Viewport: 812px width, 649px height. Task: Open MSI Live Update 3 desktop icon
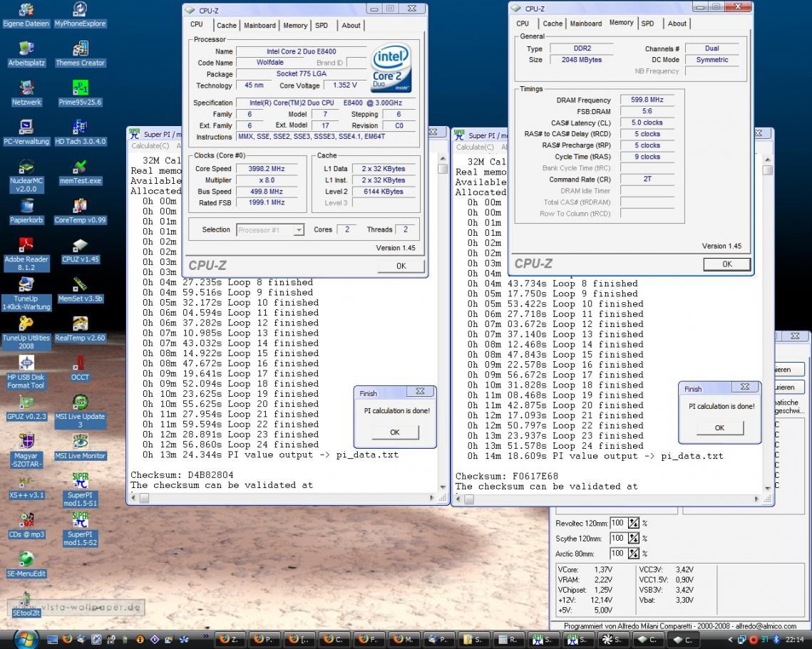pos(81,412)
